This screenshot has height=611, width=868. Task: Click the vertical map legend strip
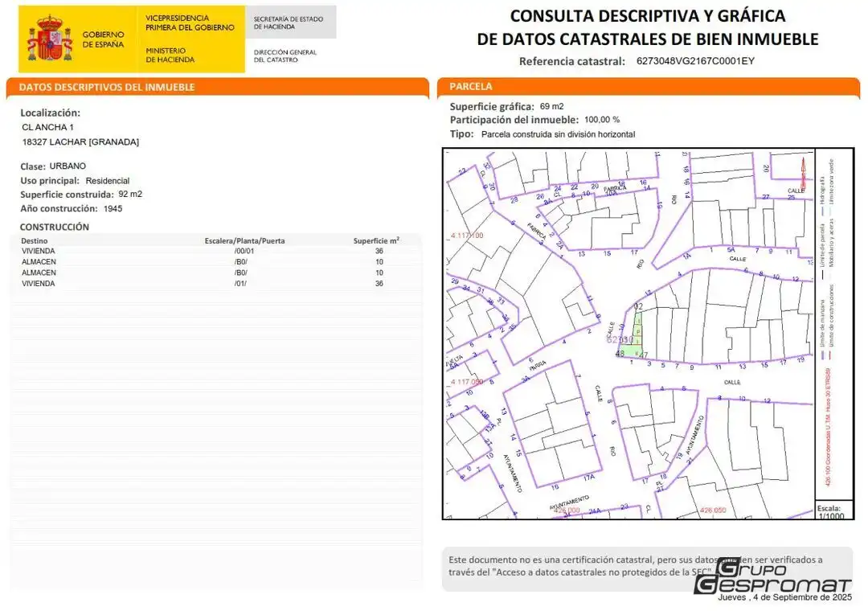pyautogui.click(x=833, y=324)
